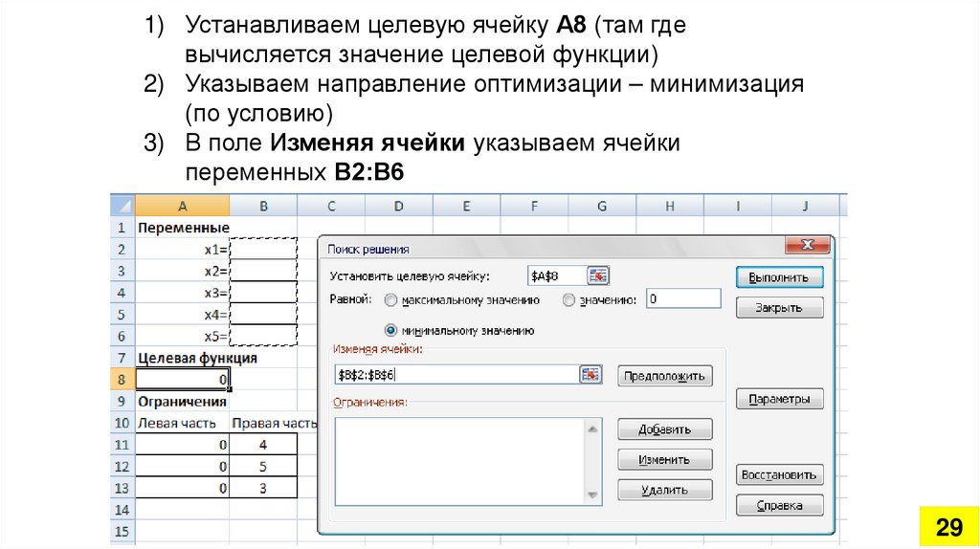Click the 'Восстановить' button
The image size is (980, 549).
779,474
